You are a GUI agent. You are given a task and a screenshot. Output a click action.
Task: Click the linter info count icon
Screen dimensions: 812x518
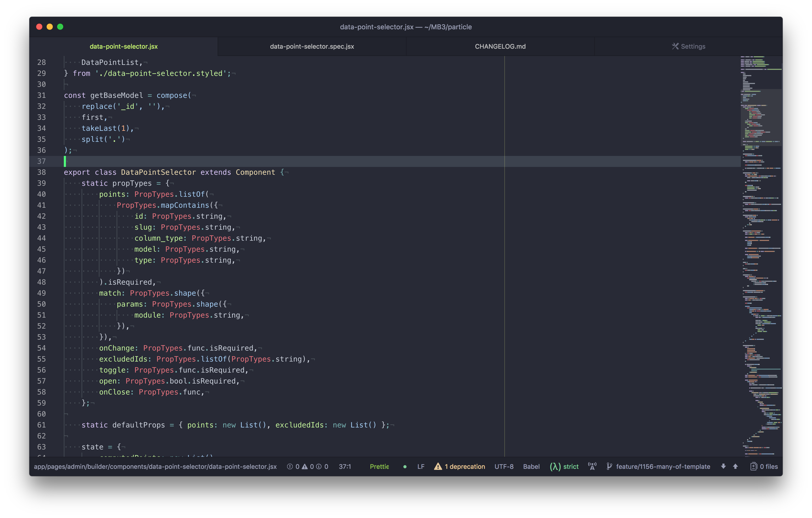point(319,466)
